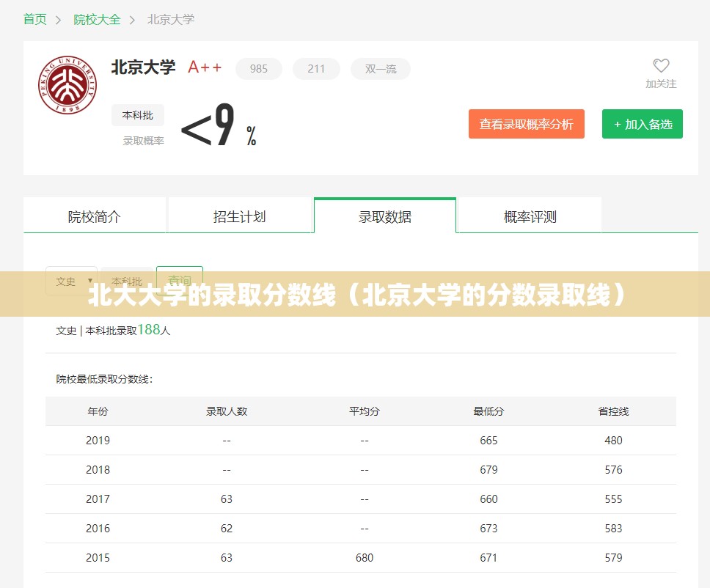This screenshot has width=710, height=588.
Task: Click the heart 加关注 icon
Action: tap(661, 66)
